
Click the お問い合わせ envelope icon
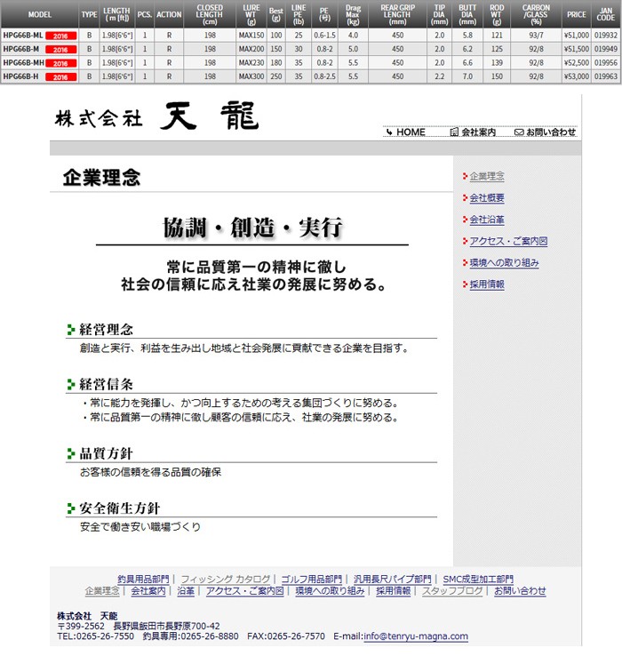(519, 132)
